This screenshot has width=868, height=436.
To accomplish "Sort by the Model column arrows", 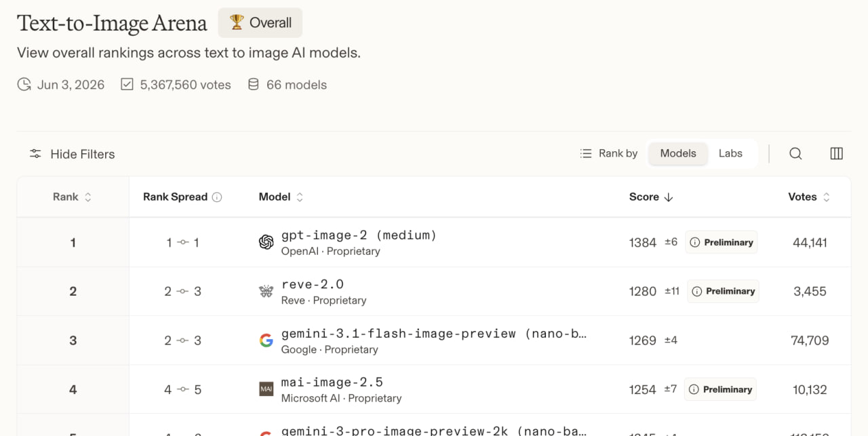I will pos(300,197).
